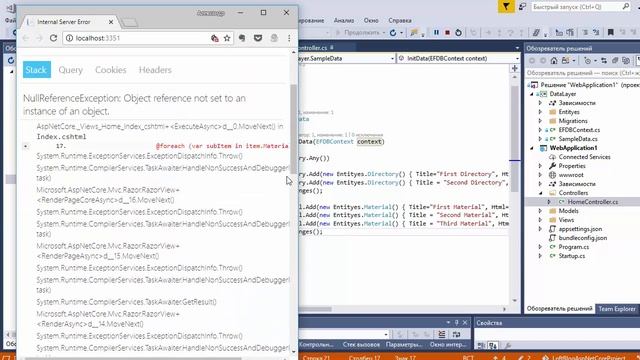
Task: Select the Properties node in WebApplication1
Action: 572,166
